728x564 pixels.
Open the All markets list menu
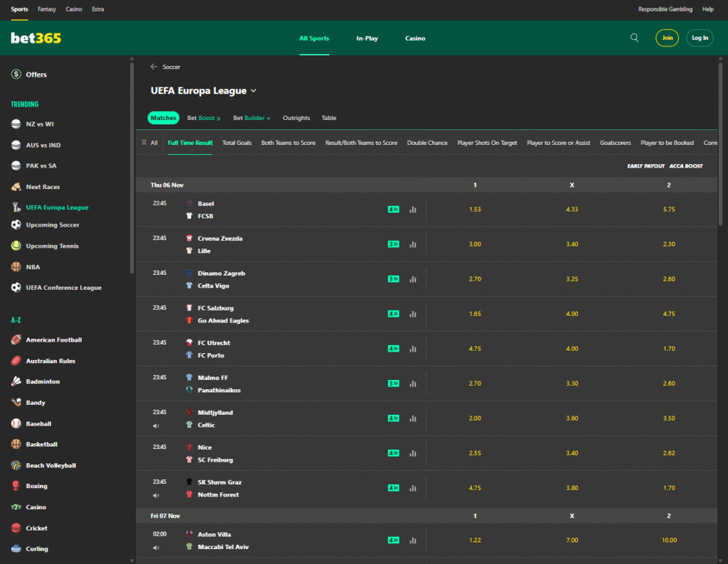click(149, 143)
